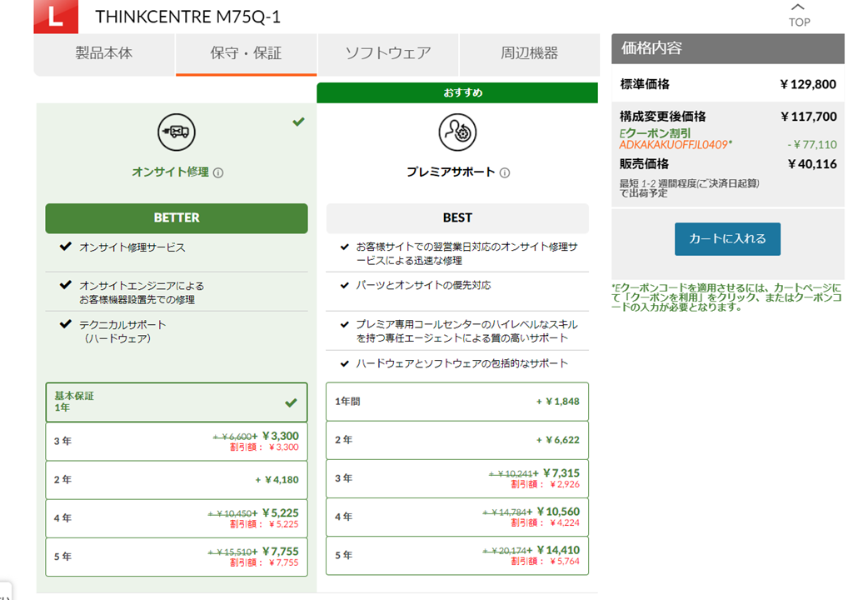Click the onsite repair truck icon
The height and width of the screenshot is (600, 868).
coord(177,132)
